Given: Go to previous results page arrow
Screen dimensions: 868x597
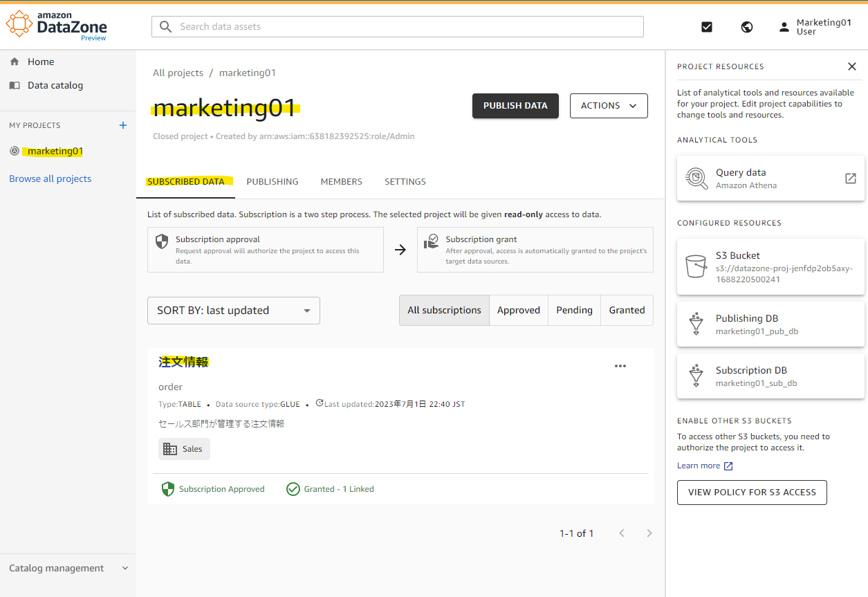Looking at the screenshot, I should pos(622,533).
